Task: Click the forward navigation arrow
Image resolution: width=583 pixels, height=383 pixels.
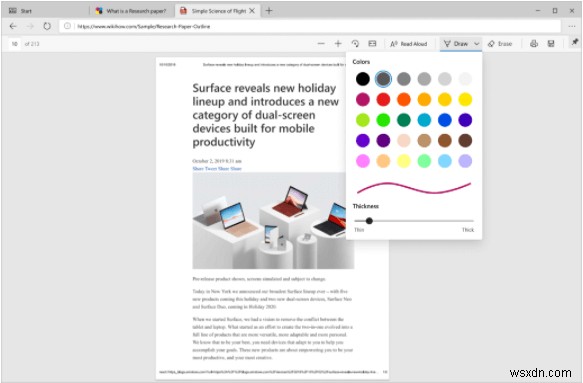Action: click(30, 26)
